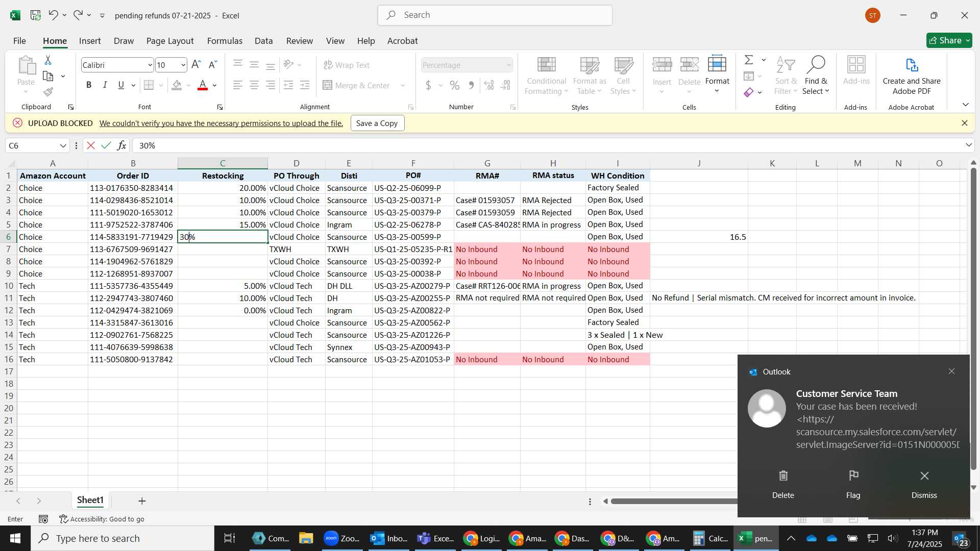
Task: Click Increase Decimal icon
Action: click(x=489, y=85)
